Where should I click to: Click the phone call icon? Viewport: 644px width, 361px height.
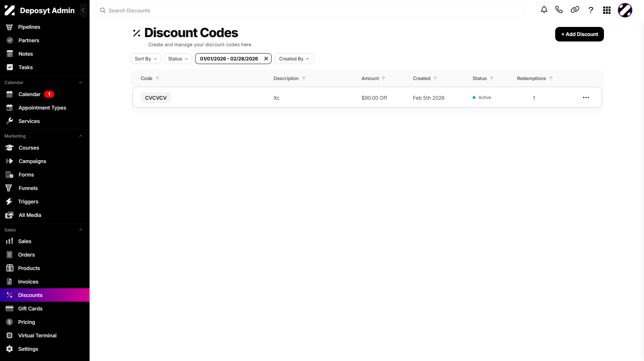point(559,10)
